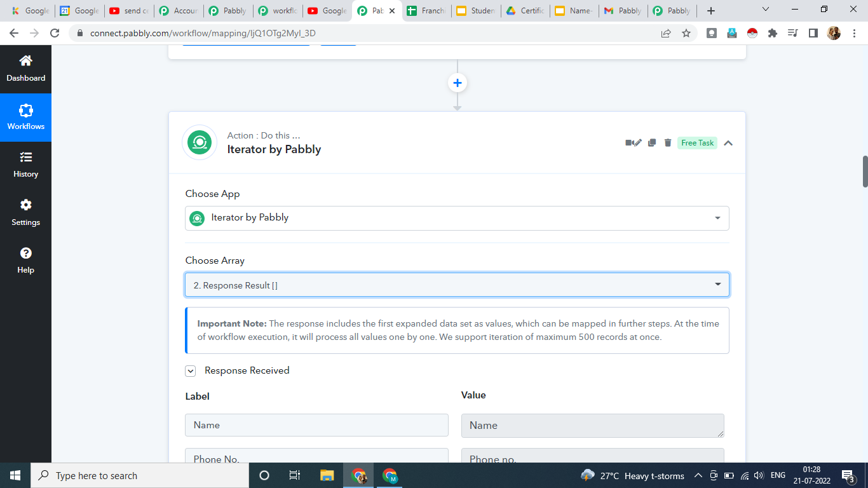
Task: Open the volume control in system tray
Action: pyautogui.click(x=759, y=475)
